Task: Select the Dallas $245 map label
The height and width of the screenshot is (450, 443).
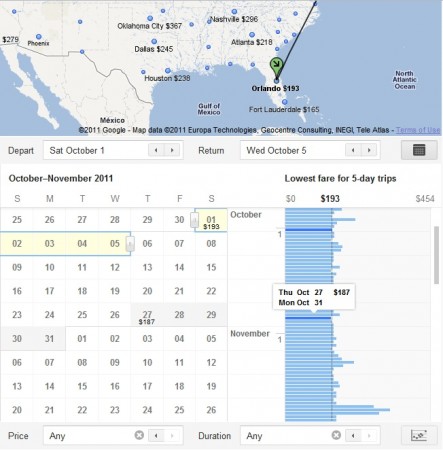Action: pyautogui.click(x=154, y=49)
